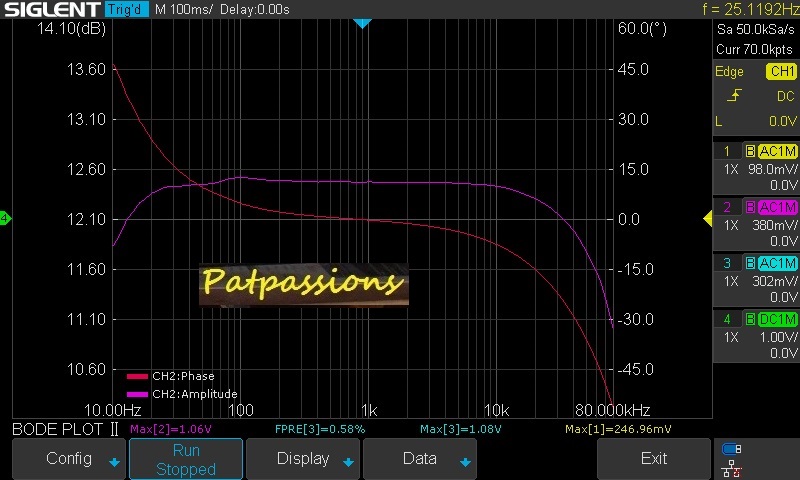Click the rising edge trigger slope icon

coord(735,96)
